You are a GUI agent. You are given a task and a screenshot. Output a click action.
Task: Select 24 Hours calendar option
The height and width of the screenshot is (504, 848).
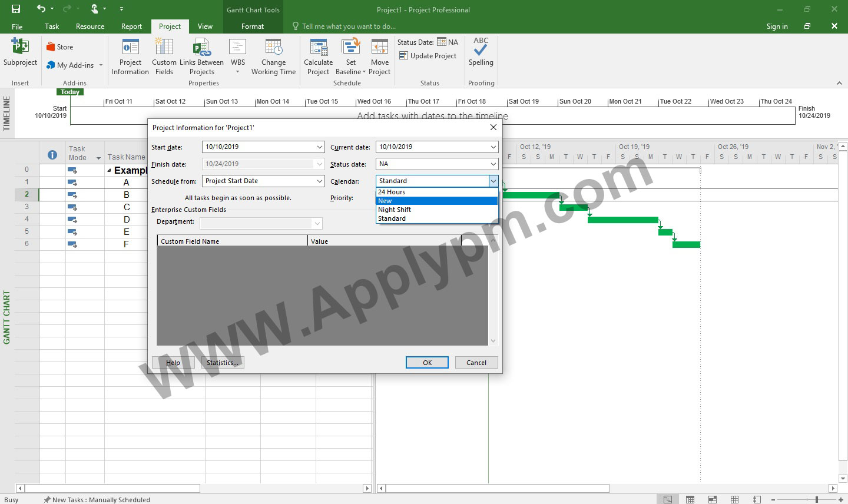437,192
